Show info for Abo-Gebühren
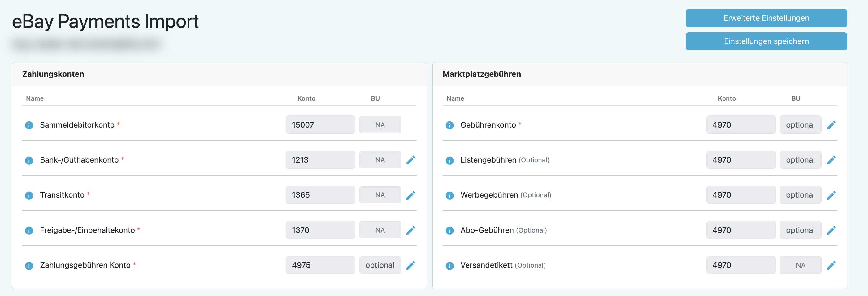Image resolution: width=868 pixels, height=296 pixels. pos(449,230)
